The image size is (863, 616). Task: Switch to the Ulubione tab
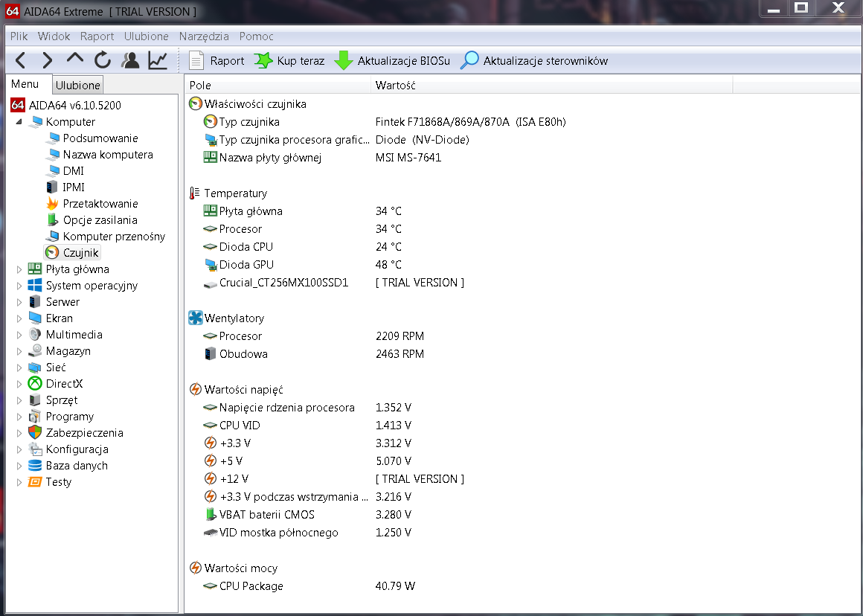click(77, 86)
